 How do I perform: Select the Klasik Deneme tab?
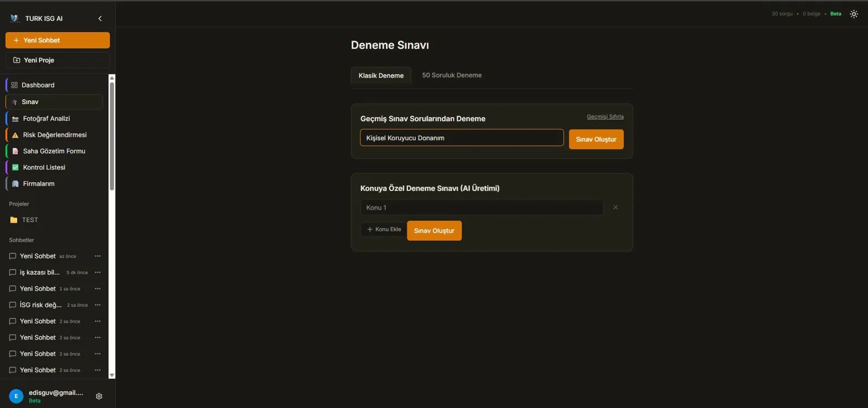point(381,75)
